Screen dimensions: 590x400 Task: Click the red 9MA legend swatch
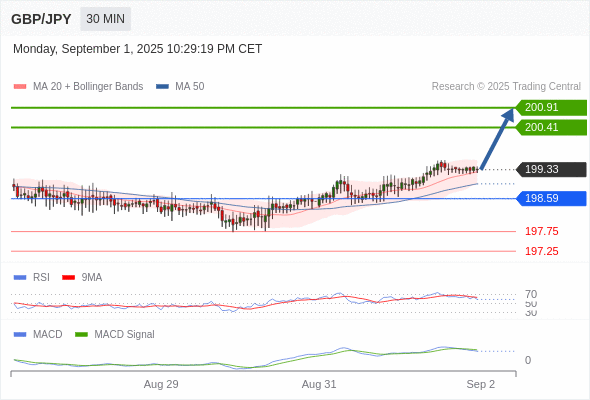(x=68, y=278)
